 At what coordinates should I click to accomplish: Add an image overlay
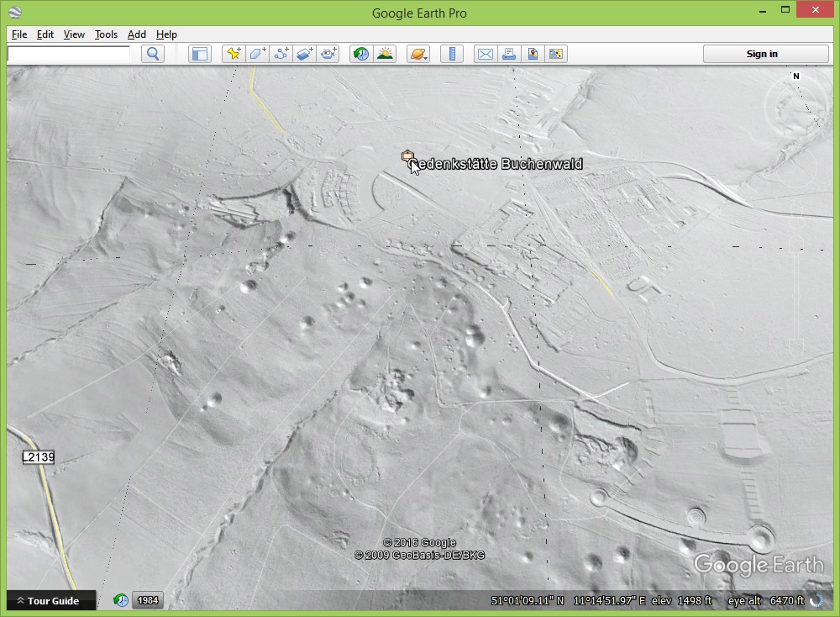304,54
